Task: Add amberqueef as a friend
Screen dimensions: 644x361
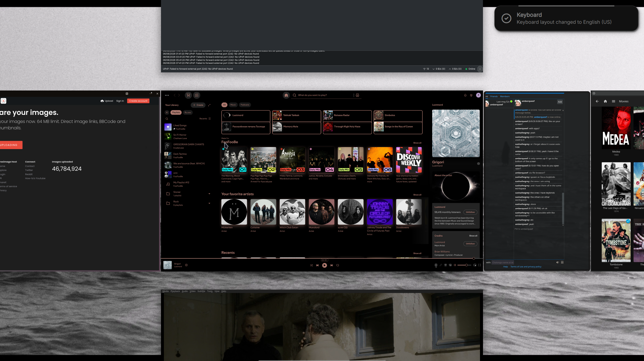Action: [x=560, y=102]
